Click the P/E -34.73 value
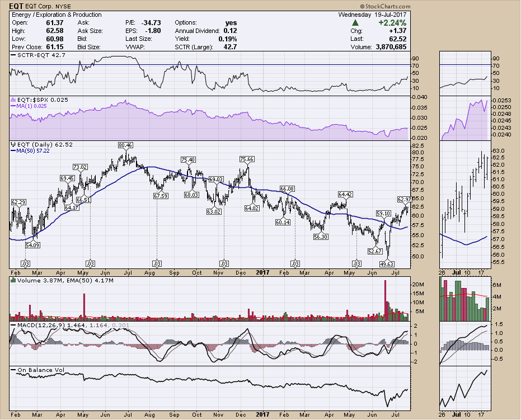Screen dimensions: 521x420 coord(151,22)
